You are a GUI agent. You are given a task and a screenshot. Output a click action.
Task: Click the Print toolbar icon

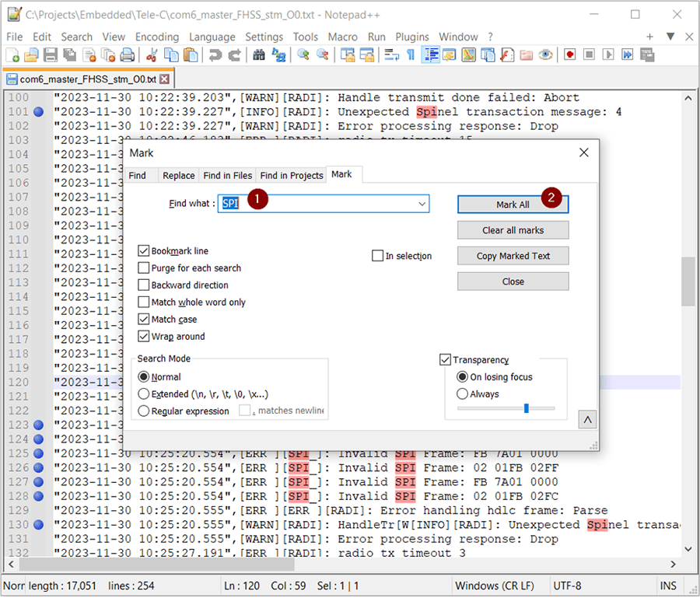[x=128, y=55]
